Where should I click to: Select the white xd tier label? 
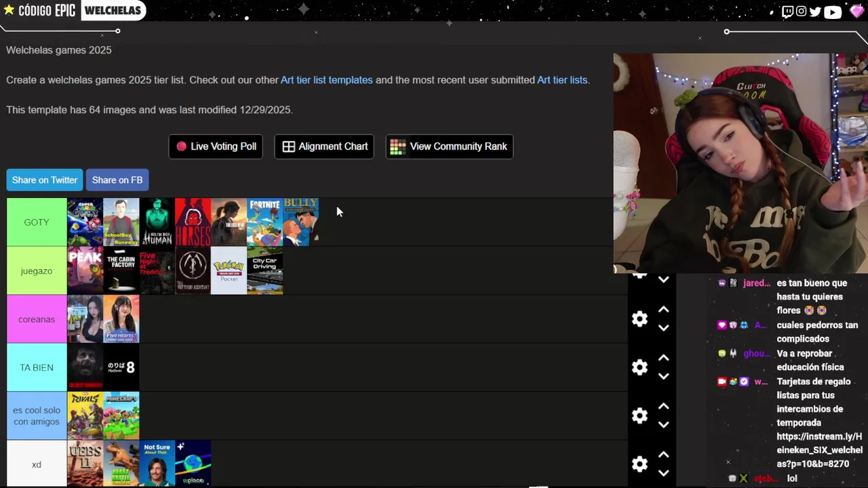[x=37, y=464]
